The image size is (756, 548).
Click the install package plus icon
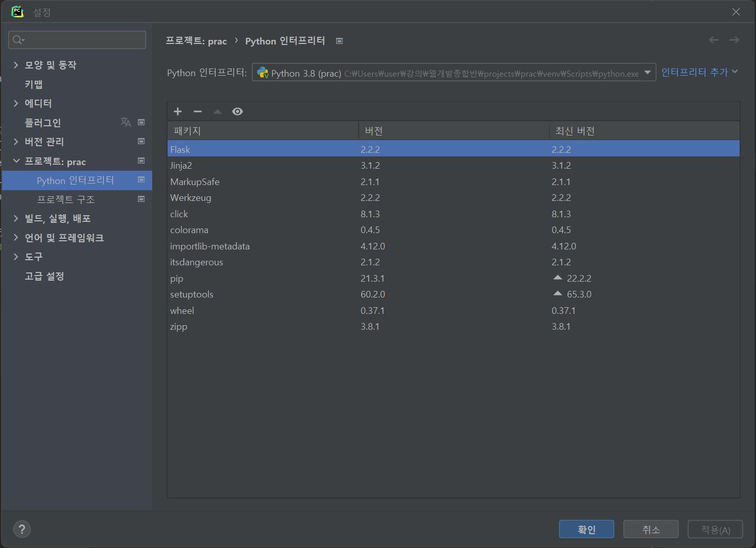(x=178, y=111)
